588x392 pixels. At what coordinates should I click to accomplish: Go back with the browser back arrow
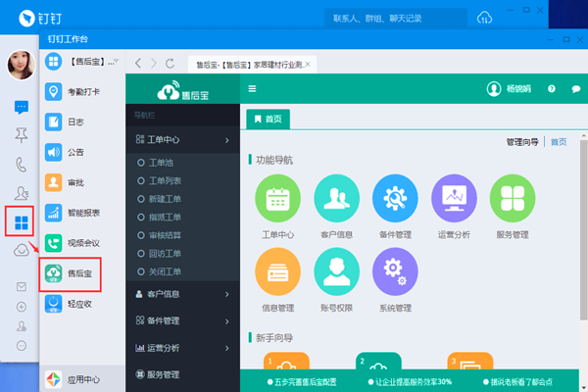tap(138, 64)
